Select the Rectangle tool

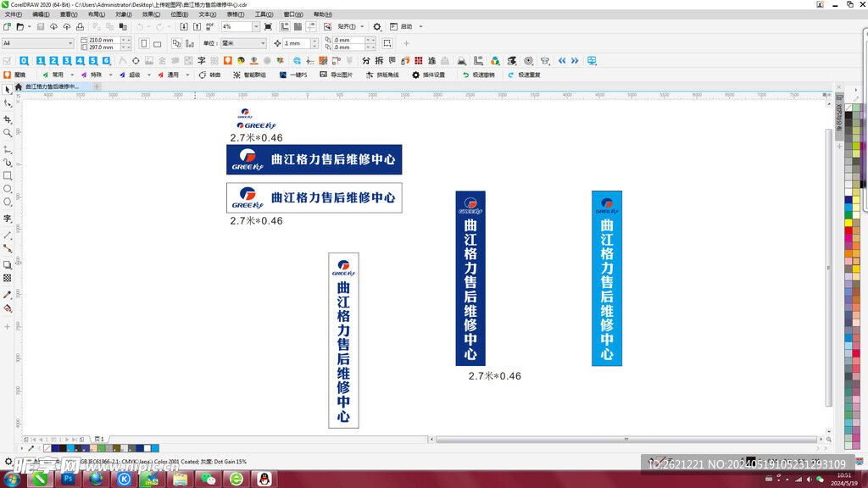(7, 175)
